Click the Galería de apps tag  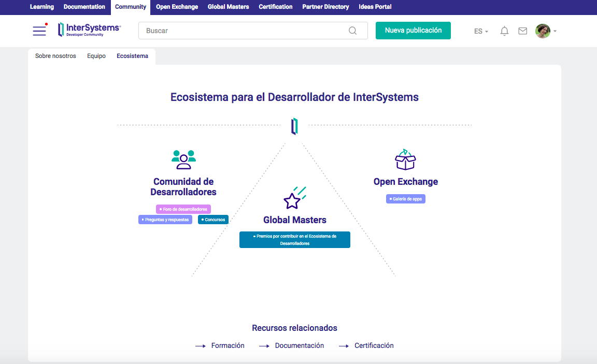[405, 199]
